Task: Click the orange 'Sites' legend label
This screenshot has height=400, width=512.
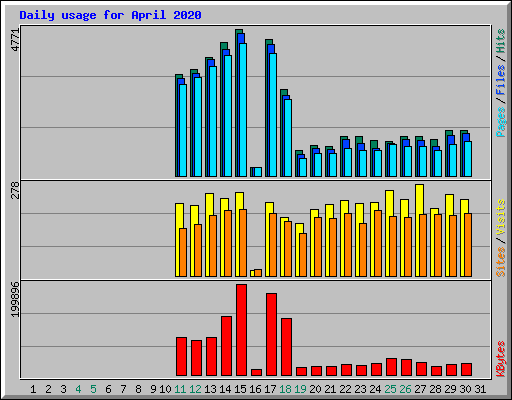Action: [501, 262]
